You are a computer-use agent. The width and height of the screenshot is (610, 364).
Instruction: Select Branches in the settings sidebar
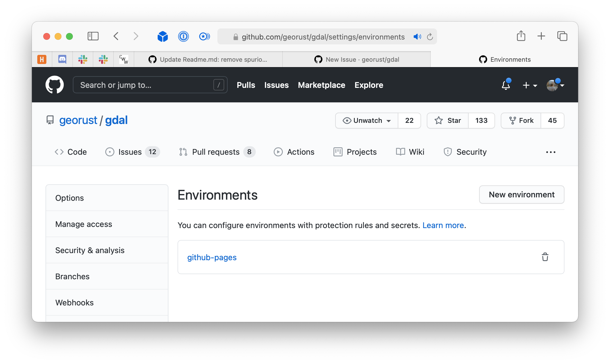tap(73, 276)
